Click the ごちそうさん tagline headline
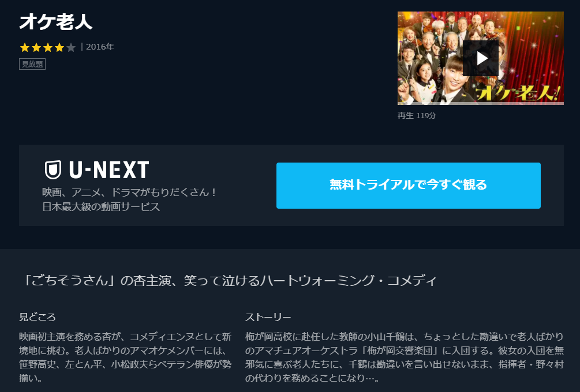Viewport: 580px width, 392px height. [x=228, y=280]
